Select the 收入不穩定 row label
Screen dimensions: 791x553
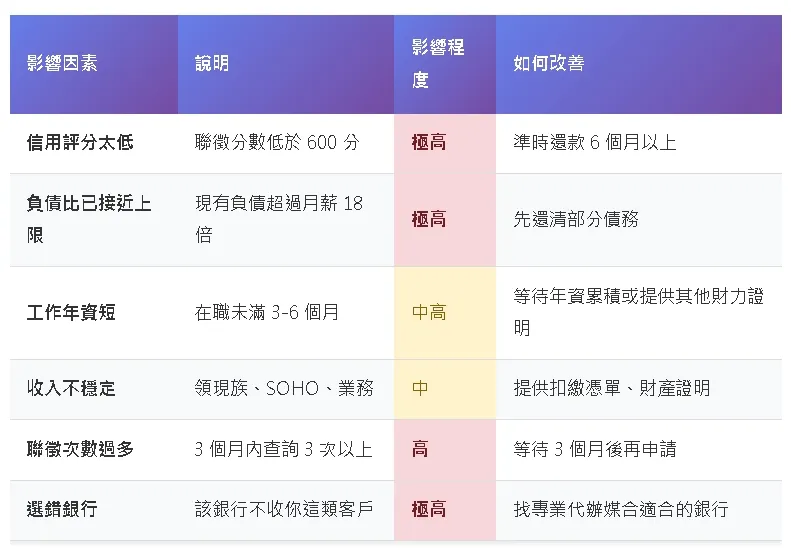[x=71, y=388]
